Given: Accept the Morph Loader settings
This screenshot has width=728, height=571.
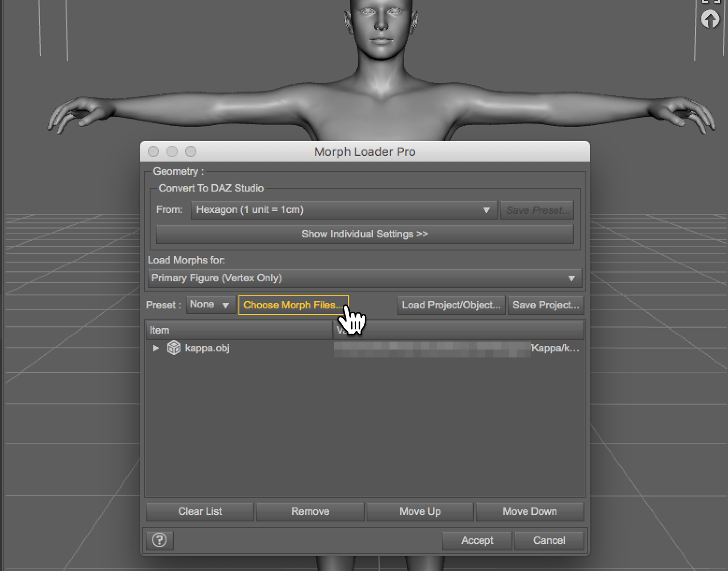Looking at the screenshot, I should point(477,541).
